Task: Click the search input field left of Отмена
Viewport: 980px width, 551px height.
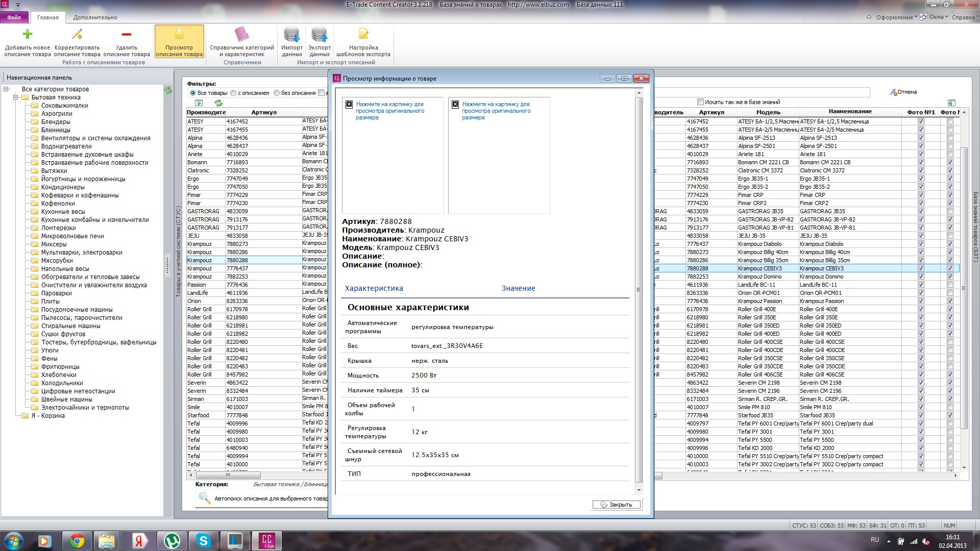Action: [x=762, y=92]
